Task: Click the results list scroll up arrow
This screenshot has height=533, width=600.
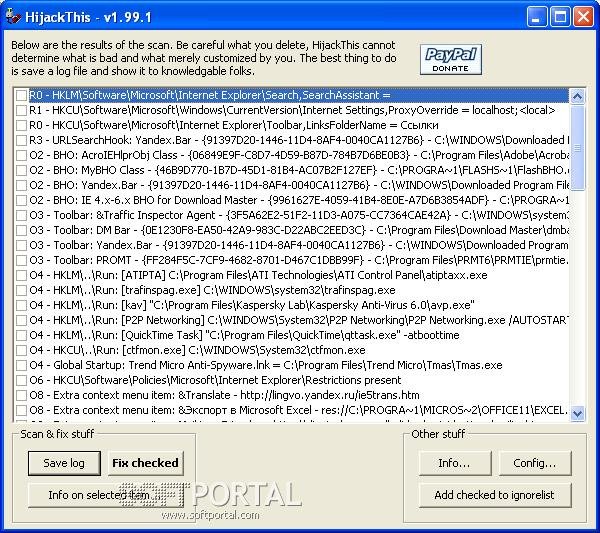Action: pyautogui.click(x=577, y=96)
